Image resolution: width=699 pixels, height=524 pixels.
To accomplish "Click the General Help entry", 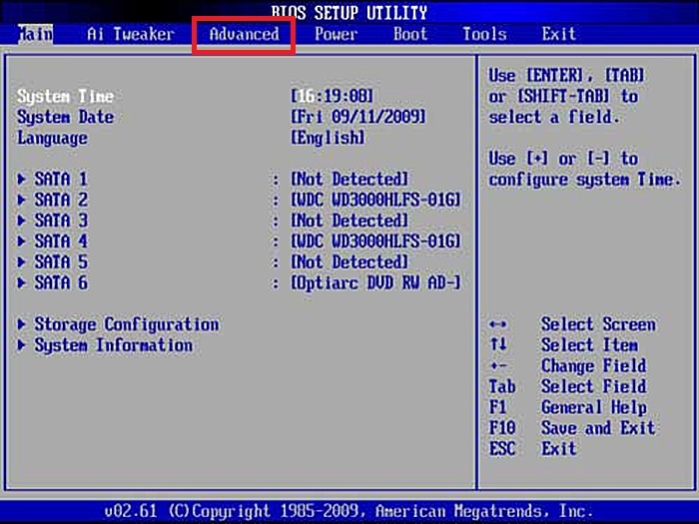I will [x=594, y=407].
